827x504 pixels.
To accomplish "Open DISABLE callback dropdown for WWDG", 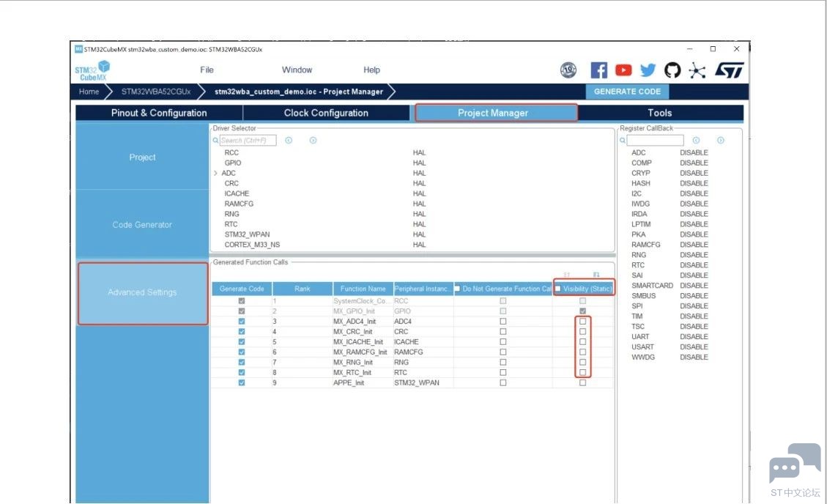I will click(x=694, y=357).
